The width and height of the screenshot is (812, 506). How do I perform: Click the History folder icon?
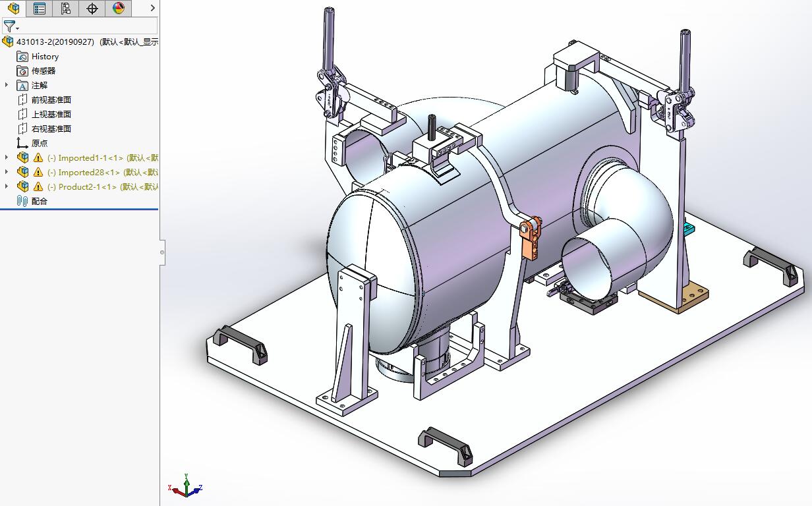(22, 57)
